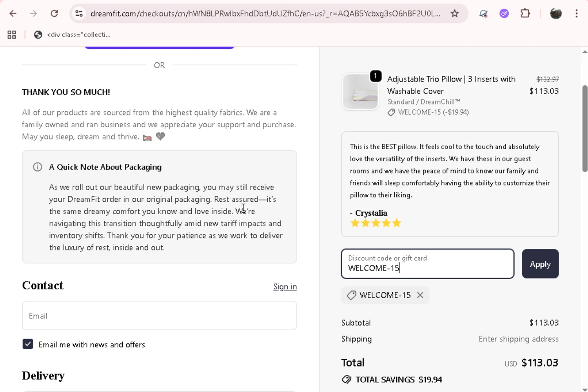
Task: Click the Sign in link
Action: point(285,287)
